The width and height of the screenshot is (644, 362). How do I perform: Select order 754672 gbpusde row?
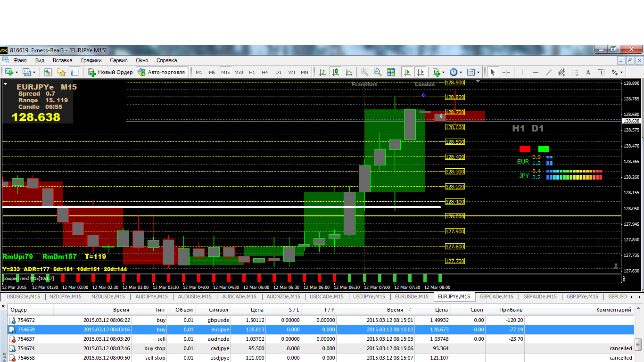[321, 320]
